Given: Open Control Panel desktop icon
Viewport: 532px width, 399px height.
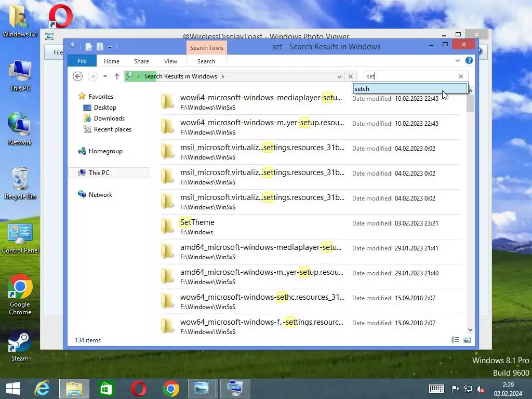Looking at the screenshot, I should (20, 238).
